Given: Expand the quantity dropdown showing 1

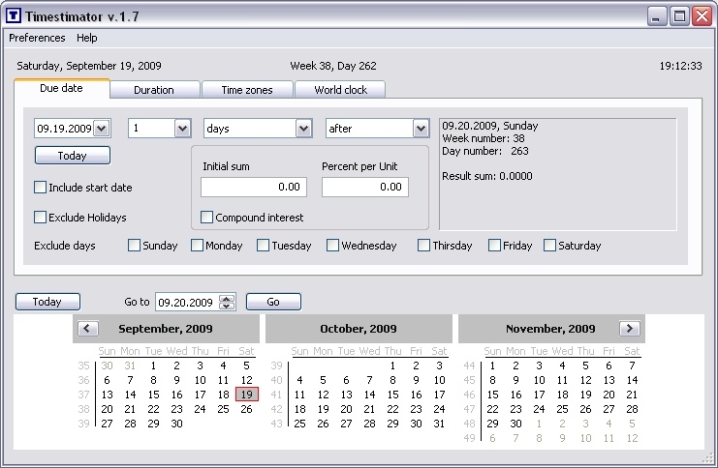Looking at the screenshot, I should (181, 128).
